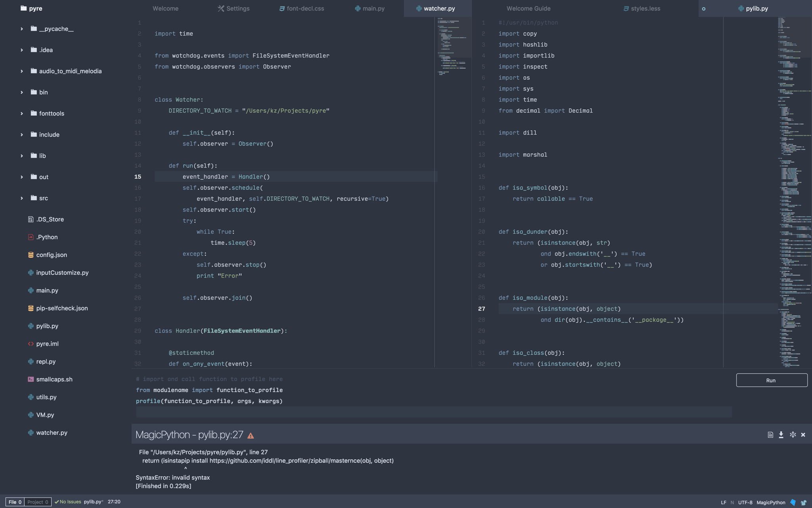This screenshot has width=812, height=508.
Task: Toggle auto-scroll in the output panel
Action: tap(793, 435)
